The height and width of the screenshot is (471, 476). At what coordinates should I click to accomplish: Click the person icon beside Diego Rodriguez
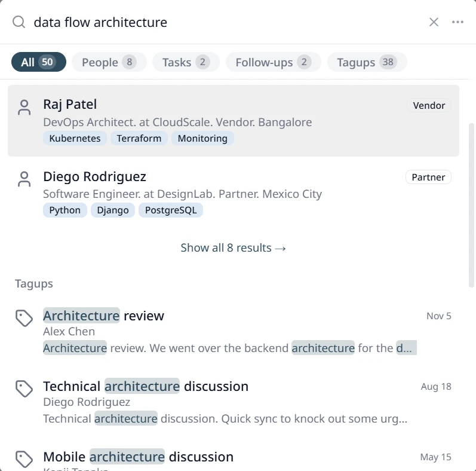(x=24, y=179)
